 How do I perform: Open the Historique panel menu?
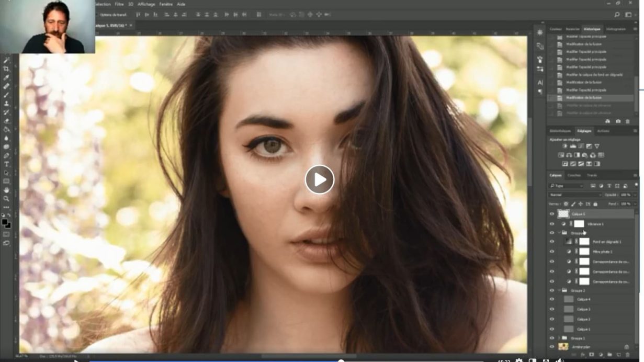[x=636, y=29]
